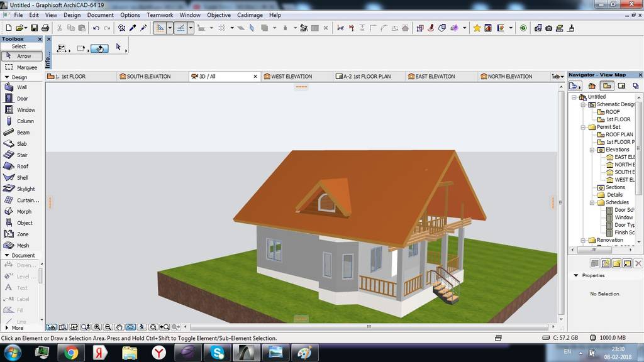This screenshot has height=362, width=644.
Task: Switch to the SOUTH ELEVATION tab
Action: pyautogui.click(x=148, y=77)
